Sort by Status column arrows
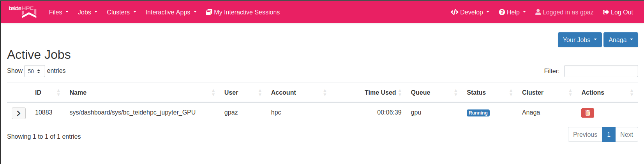644x164 pixels. 511,93
